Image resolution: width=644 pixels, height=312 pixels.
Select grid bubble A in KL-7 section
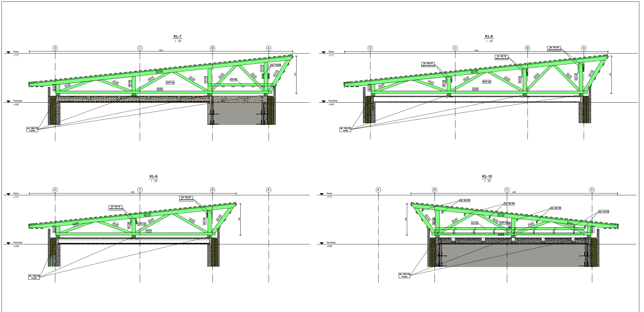(x=268, y=48)
